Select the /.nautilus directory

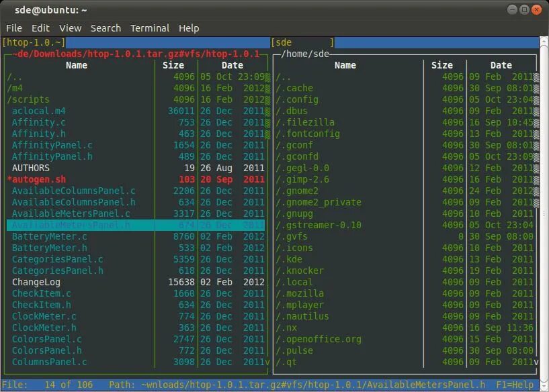(405, 316)
